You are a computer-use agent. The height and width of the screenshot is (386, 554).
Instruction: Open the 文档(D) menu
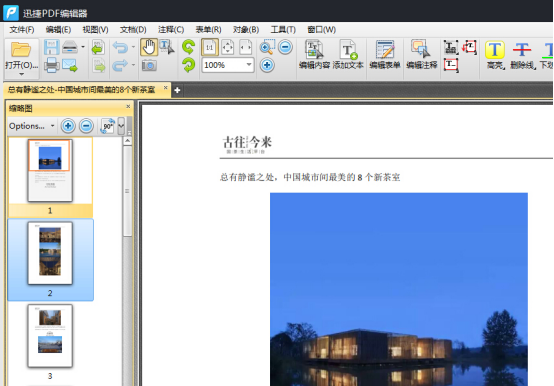pyautogui.click(x=133, y=30)
